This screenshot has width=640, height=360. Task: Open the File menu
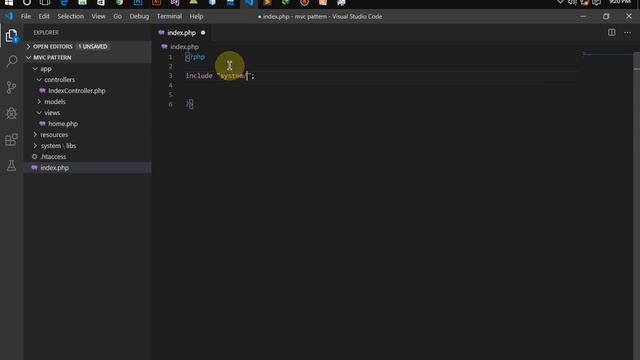click(x=26, y=16)
